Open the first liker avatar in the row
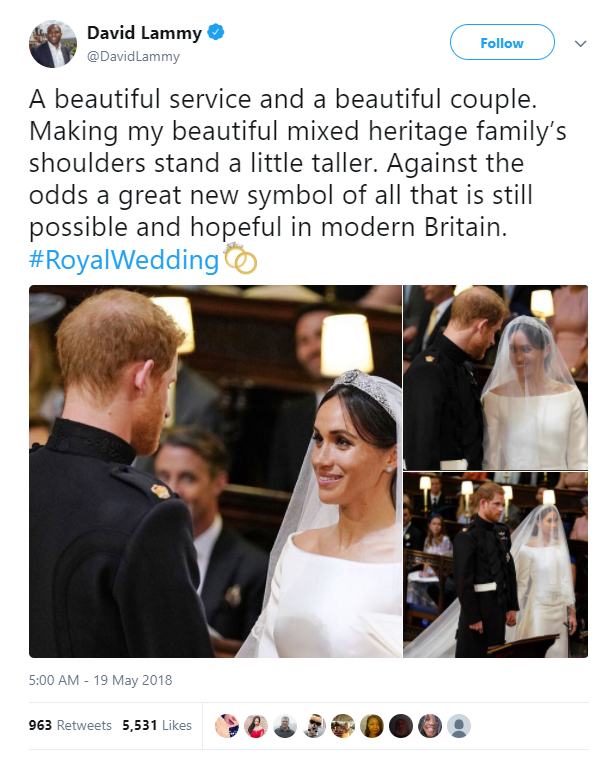The height and width of the screenshot is (757, 611). pos(227,726)
